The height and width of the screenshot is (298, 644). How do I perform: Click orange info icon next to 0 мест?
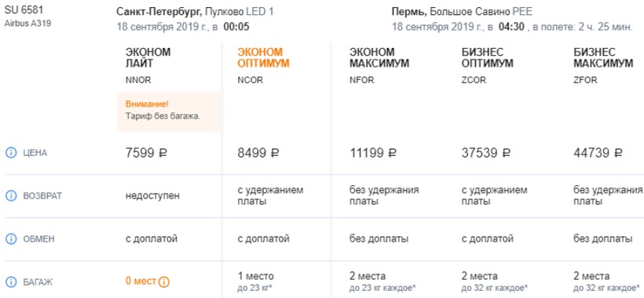pyautogui.click(x=164, y=282)
